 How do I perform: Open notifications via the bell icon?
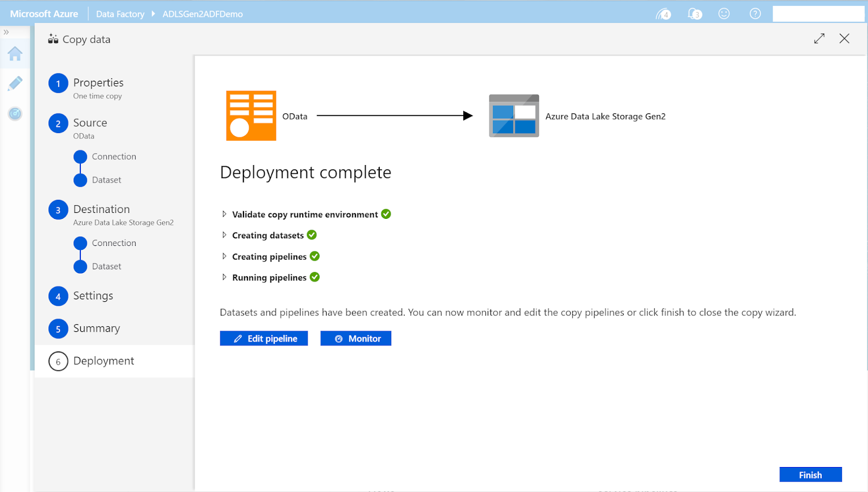693,14
